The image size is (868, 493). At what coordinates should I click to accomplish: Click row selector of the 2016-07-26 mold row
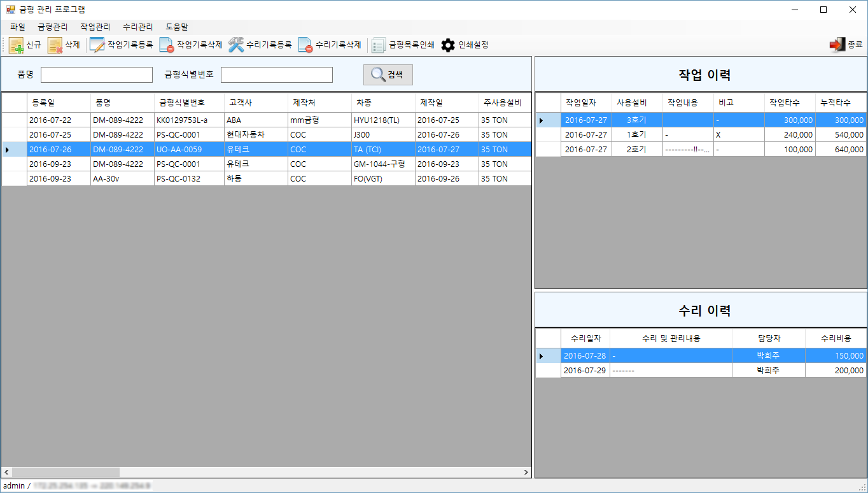tap(14, 149)
